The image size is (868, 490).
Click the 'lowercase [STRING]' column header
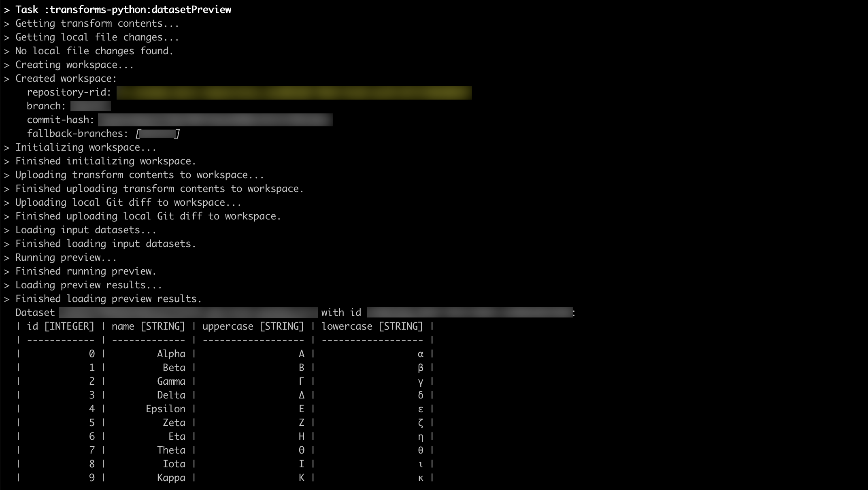click(x=372, y=326)
